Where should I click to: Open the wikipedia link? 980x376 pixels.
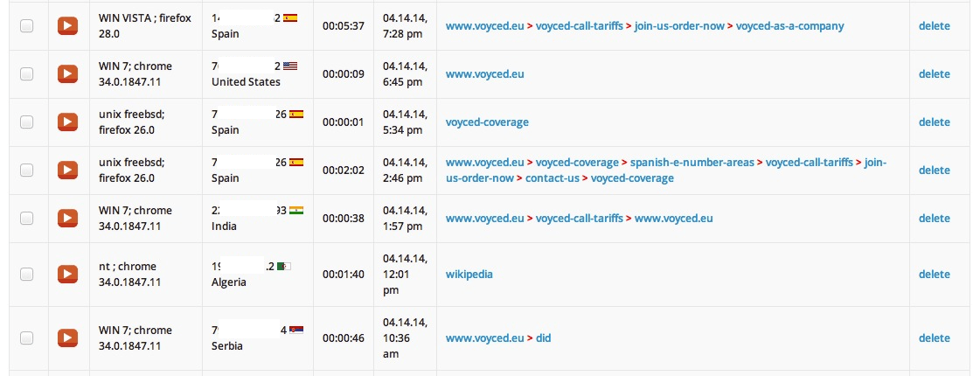pos(469,274)
